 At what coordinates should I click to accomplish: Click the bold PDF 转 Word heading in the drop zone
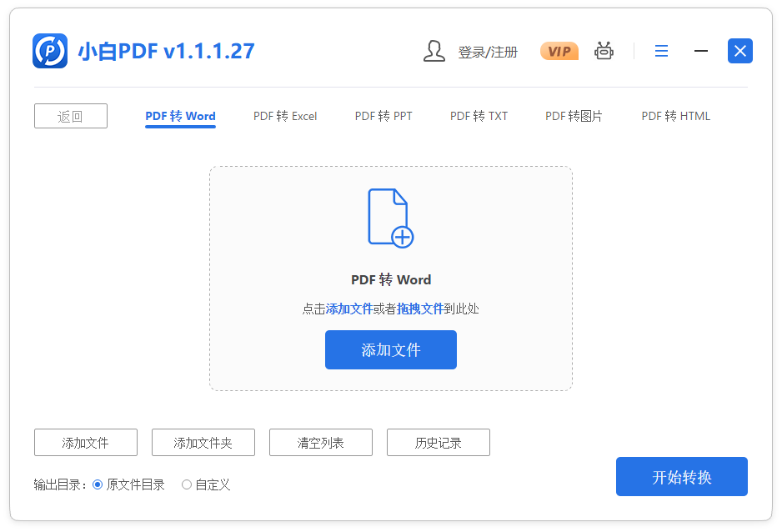pos(391,279)
